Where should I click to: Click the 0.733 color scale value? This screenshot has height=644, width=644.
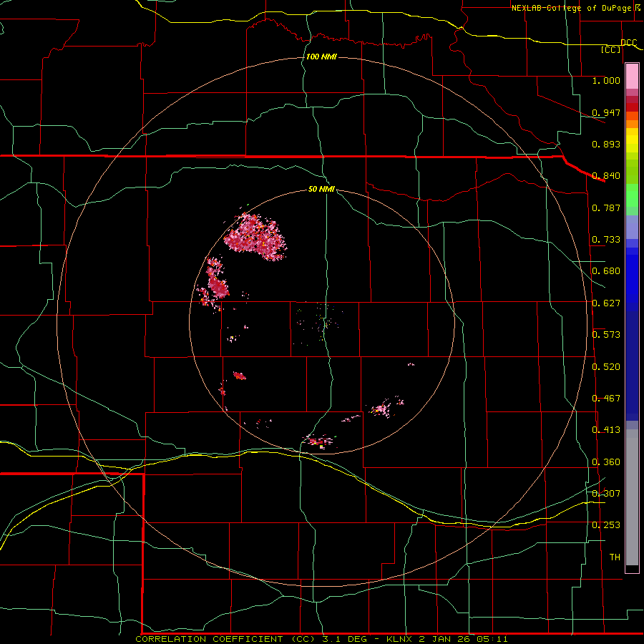[x=606, y=240]
